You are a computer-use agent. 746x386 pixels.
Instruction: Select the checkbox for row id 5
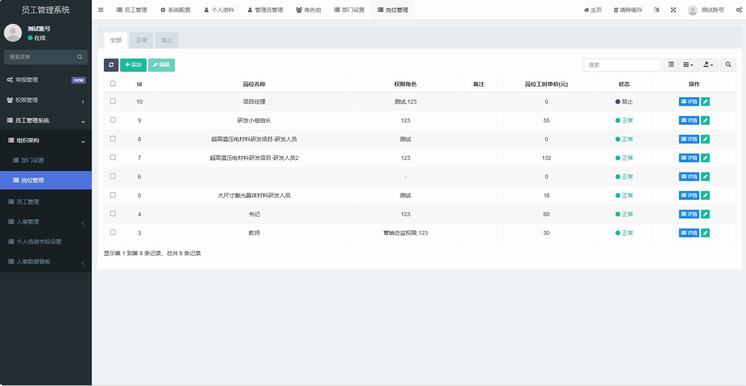113,195
